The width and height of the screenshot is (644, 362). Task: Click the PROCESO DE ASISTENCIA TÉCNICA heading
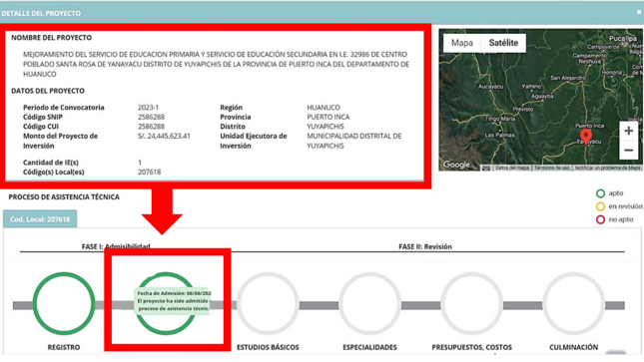click(x=64, y=197)
